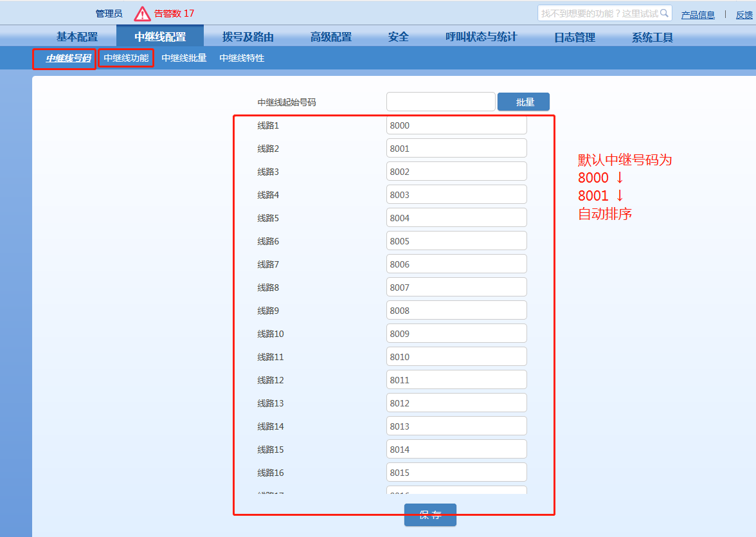
Task: Click the 反馈 link
Action: [x=744, y=15]
